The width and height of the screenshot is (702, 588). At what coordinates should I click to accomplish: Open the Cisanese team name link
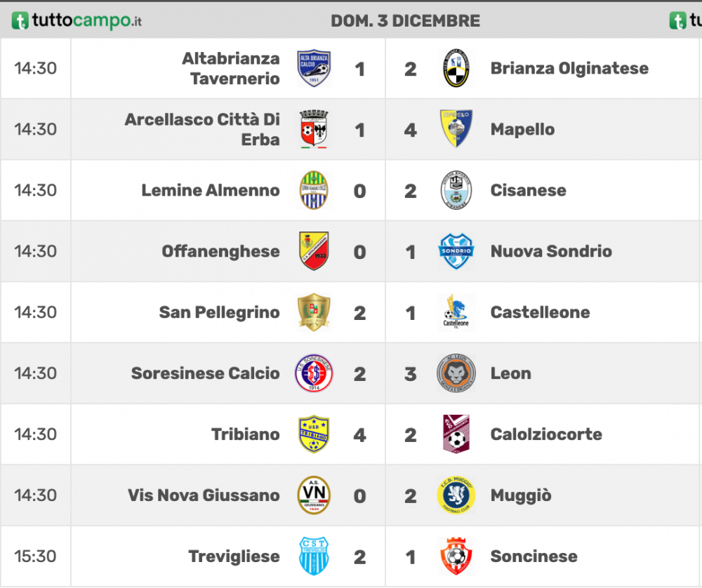tap(529, 190)
